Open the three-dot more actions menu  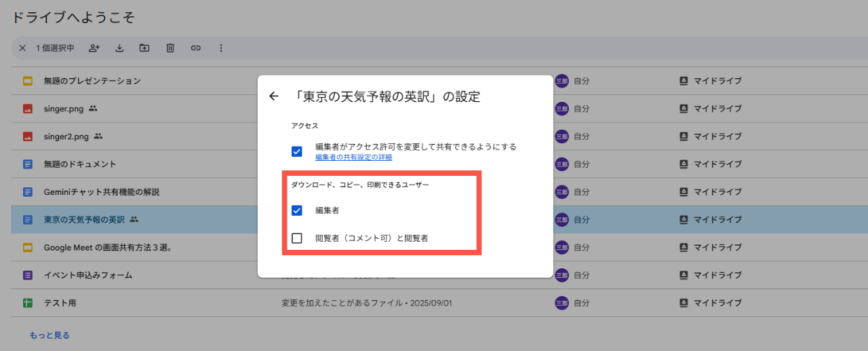220,48
